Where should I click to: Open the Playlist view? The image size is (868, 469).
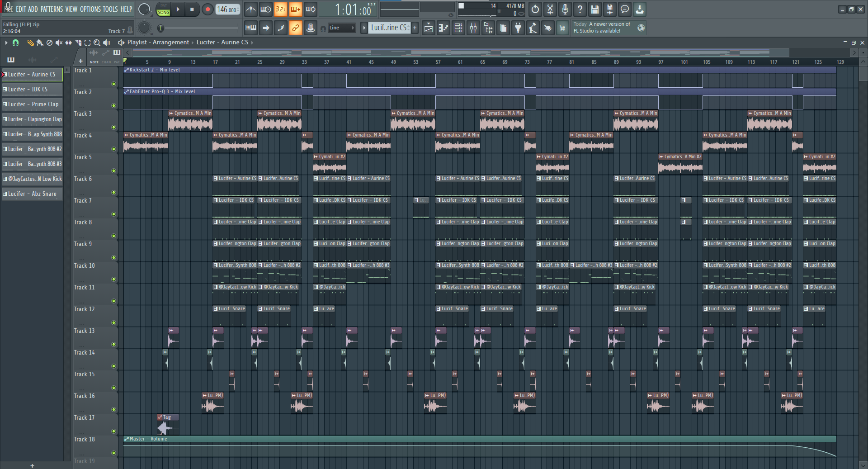429,28
